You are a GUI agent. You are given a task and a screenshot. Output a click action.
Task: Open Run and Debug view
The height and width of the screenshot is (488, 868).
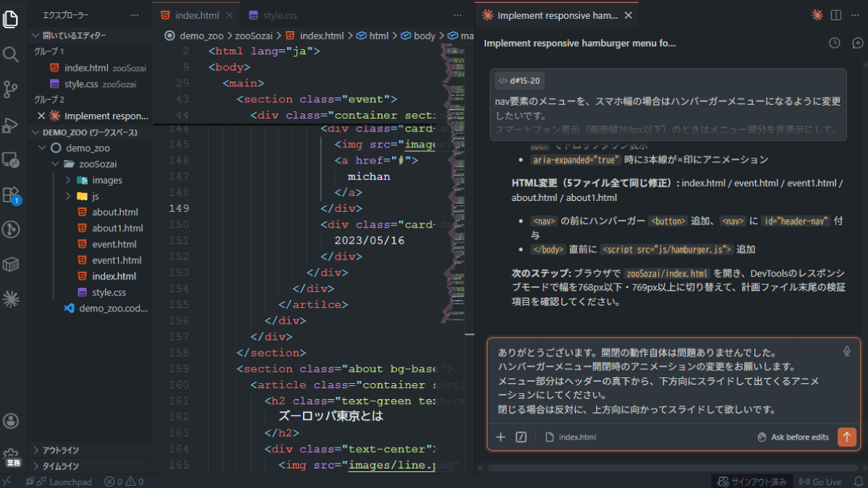(x=11, y=125)
